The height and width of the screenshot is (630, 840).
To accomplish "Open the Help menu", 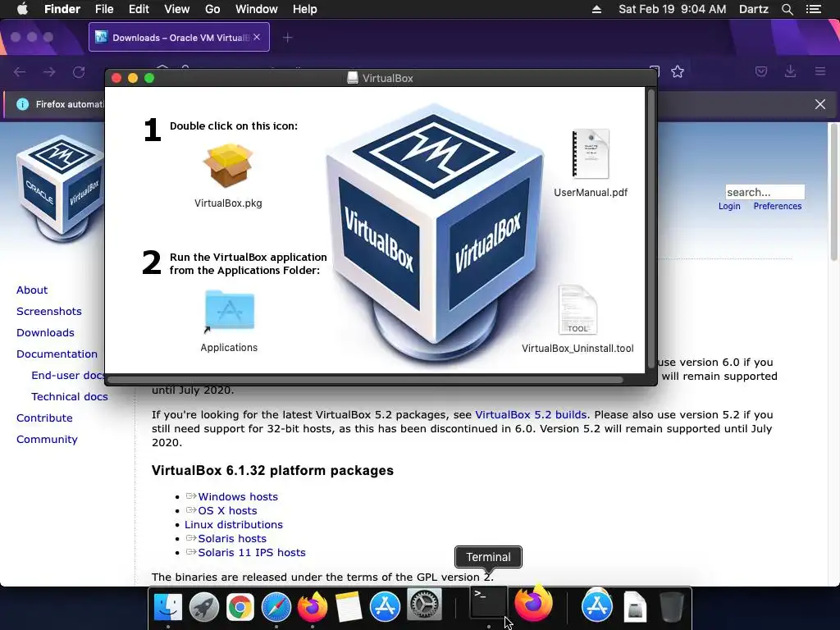I will tap(305, 9).
